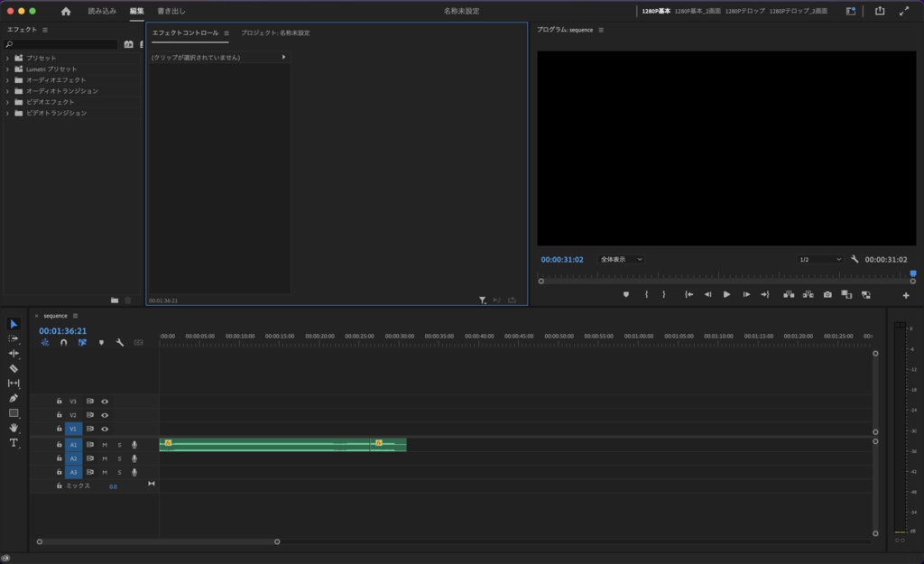Add marker in timeline header
The width and height of the screenshot is (924, 564).
pos(101,342)
